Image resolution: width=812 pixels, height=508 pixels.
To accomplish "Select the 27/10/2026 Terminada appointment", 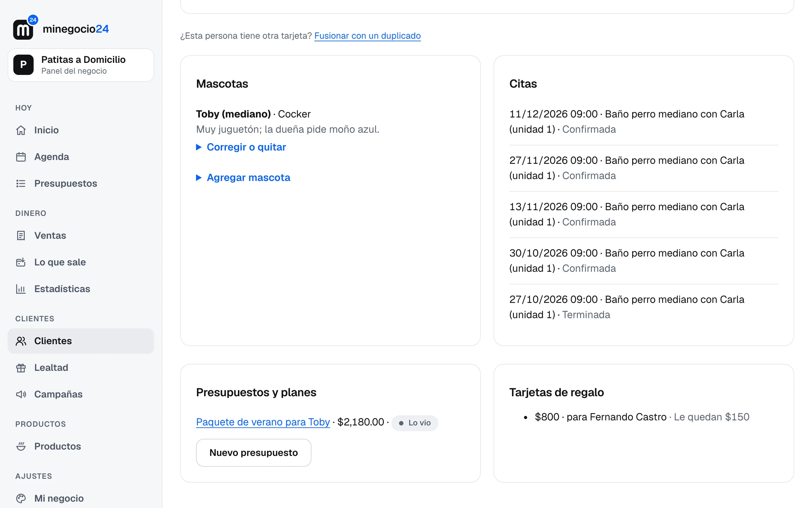I will click(644, 307).
